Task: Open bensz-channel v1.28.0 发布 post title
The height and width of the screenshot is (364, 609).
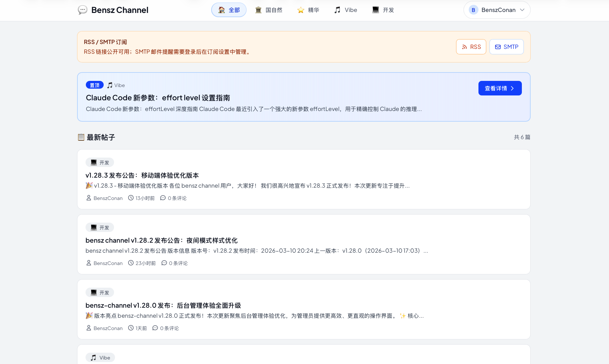Action: (x=163, y=305)
